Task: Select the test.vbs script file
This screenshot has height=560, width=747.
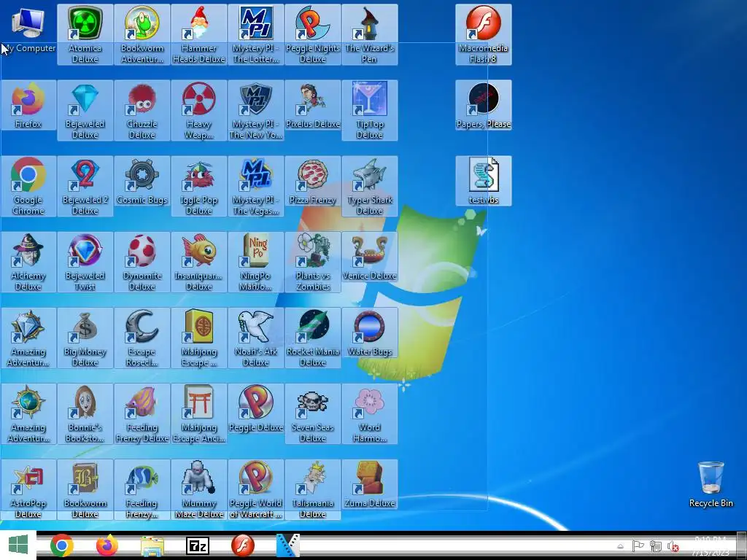Action: tap(484, 181)
